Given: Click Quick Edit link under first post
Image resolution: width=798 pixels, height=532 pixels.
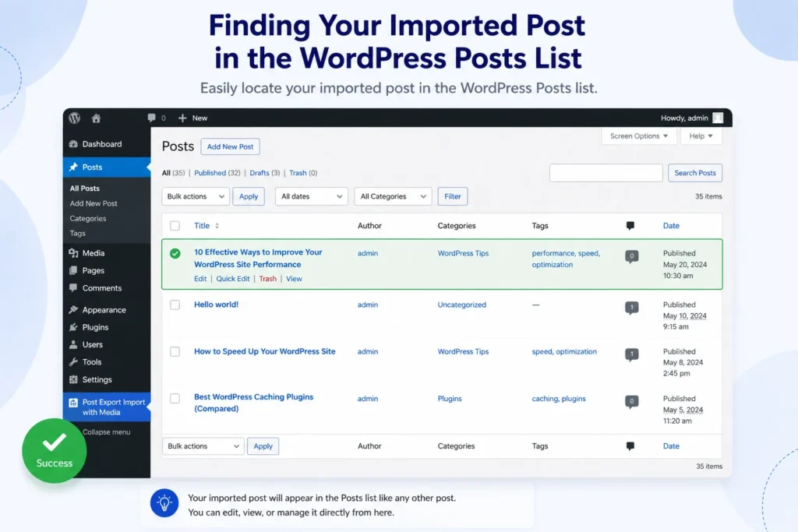Looking at the screenshot, I should [x=232, y=279].
